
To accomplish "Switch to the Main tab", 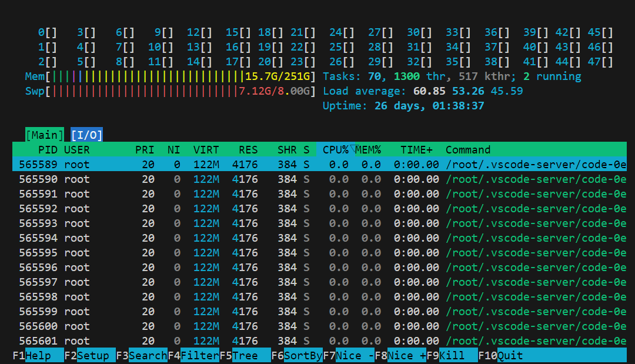I will tap(45, 135).
